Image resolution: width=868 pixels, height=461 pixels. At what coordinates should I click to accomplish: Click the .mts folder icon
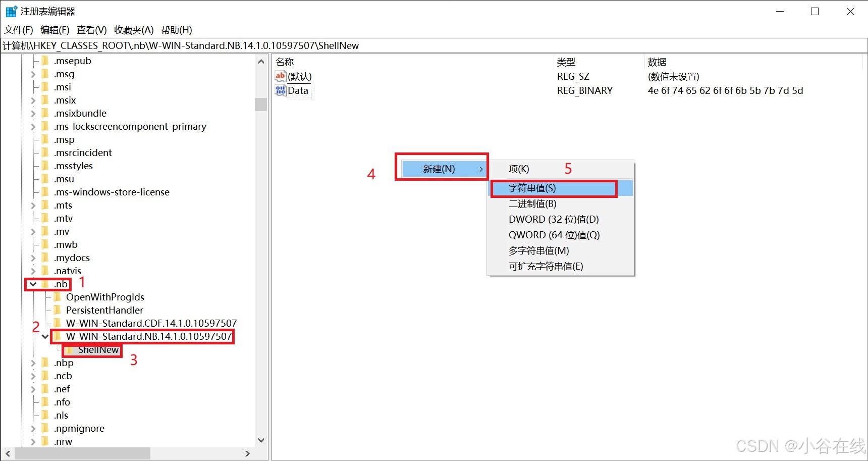pyautogui.click(x=45, y=205)
